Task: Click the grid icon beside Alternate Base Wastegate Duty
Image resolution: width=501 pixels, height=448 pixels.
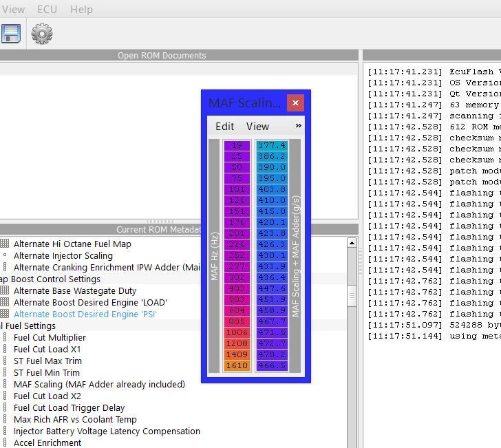Action: click(5, 290)
